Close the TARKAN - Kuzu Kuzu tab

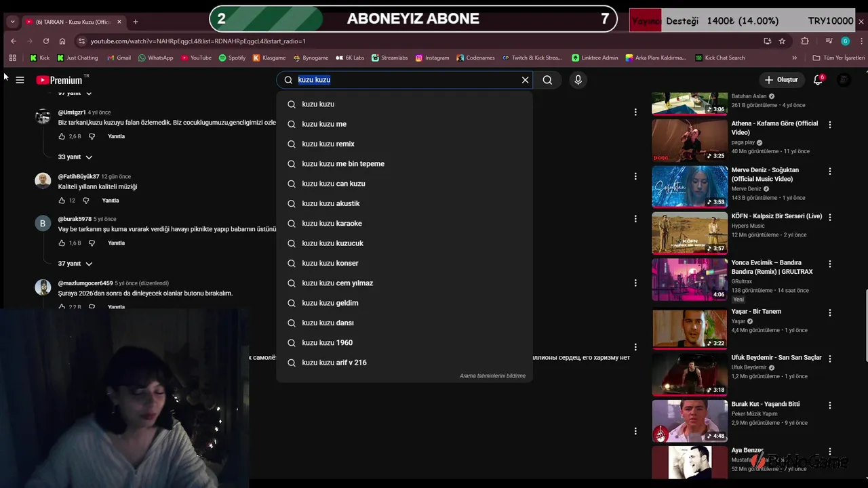(x=119, y=22)
